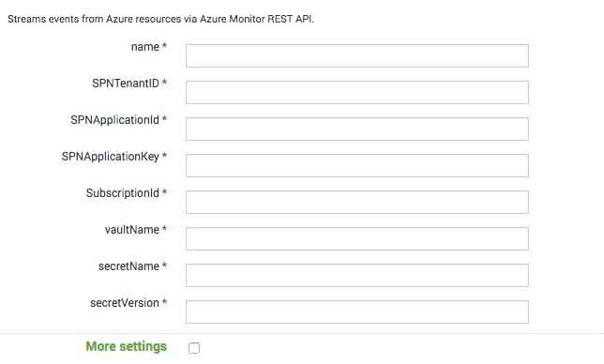Activate the SubscriptionId text field

click(x=357, y=203)
